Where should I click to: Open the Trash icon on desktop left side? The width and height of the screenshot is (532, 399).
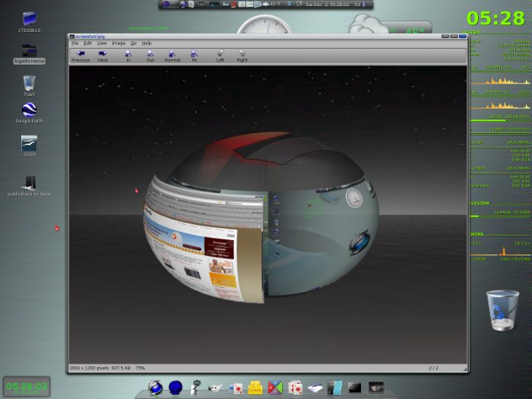[30, 82]
